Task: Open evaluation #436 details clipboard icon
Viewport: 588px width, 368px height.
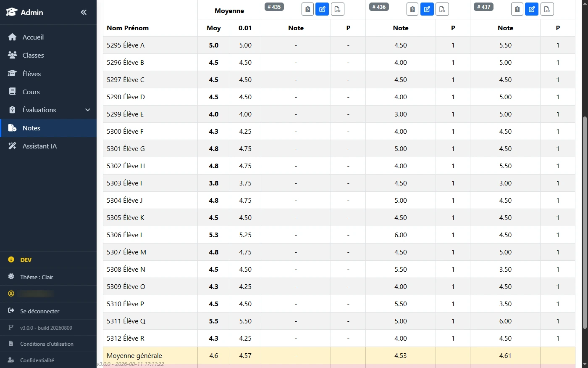Action: click(412, 9)
